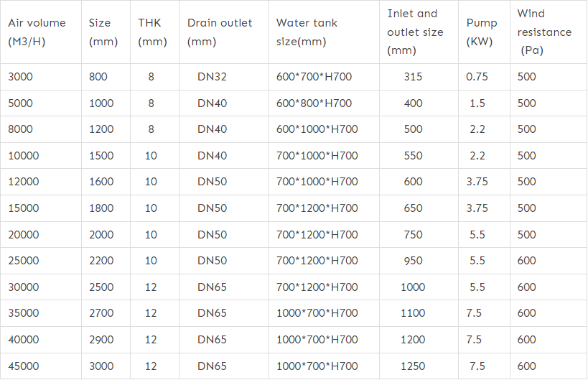Image resolution: width=588 pixels, height=380 pixels.
Task: Select the "Size (mm)" header cell
Action: point(103,32)
